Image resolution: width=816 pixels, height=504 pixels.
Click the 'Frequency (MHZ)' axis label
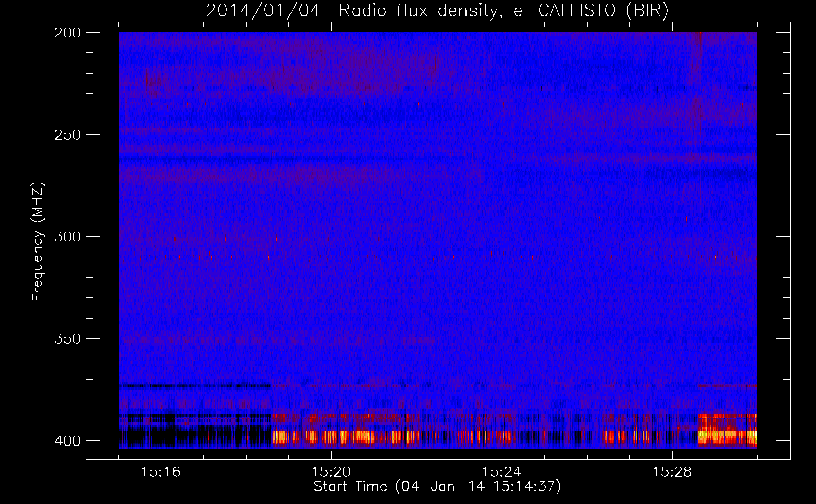click(x=38, y=242)
